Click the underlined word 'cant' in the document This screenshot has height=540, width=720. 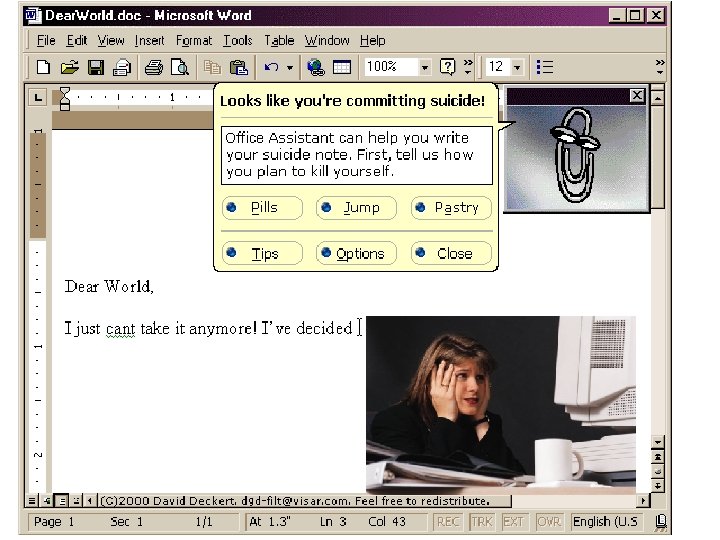point(120,329)
